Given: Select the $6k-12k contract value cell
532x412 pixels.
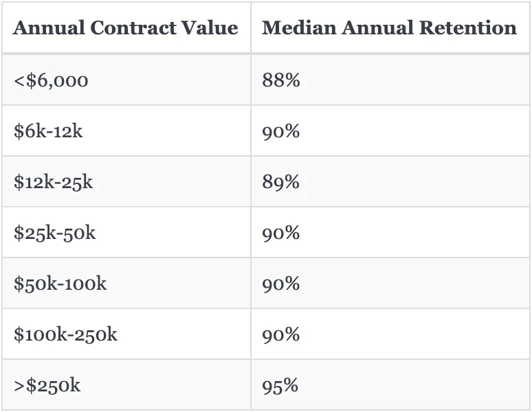Looking at the screenshot, I should pyautogui.click(x=48, y=131).
